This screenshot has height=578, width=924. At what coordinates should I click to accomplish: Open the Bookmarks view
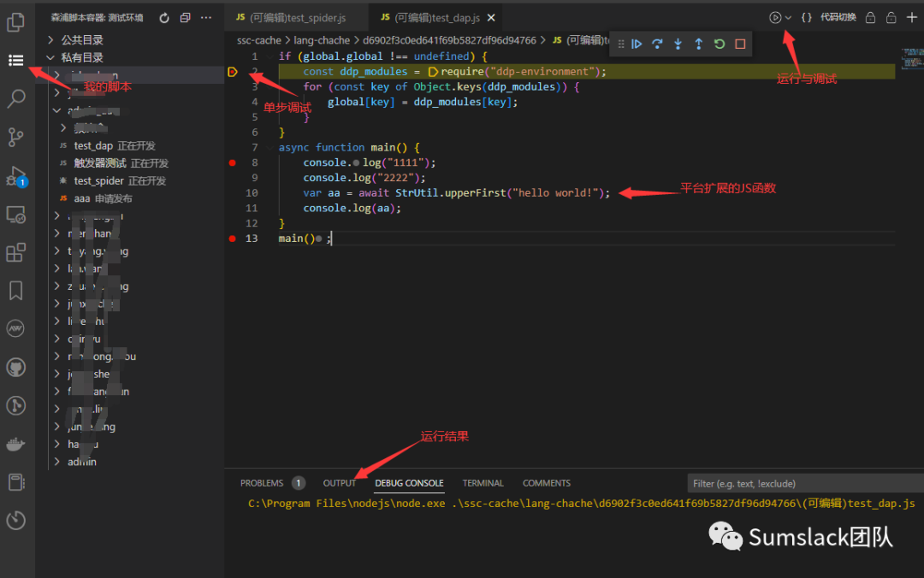point(16,291)
